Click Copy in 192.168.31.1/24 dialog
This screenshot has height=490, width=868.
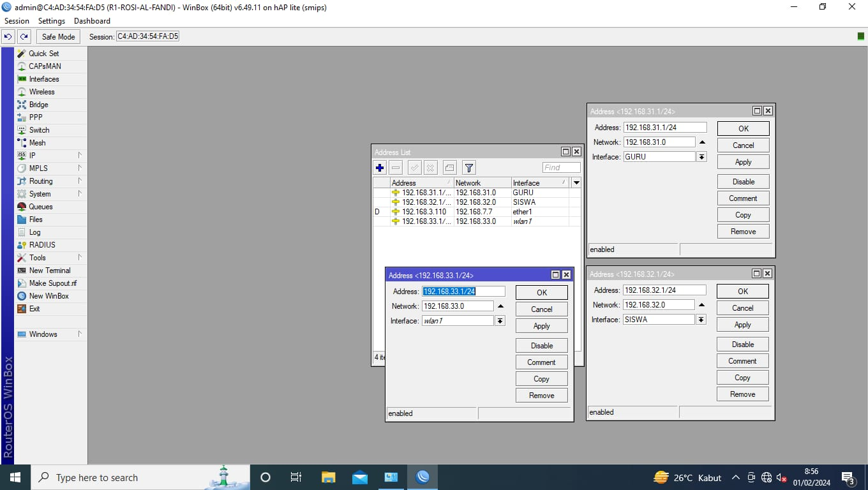(744, 215)
